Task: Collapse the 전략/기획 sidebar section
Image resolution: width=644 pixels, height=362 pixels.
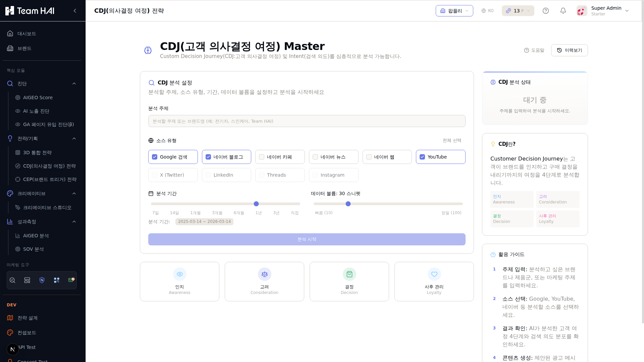Action: [74, 138]
